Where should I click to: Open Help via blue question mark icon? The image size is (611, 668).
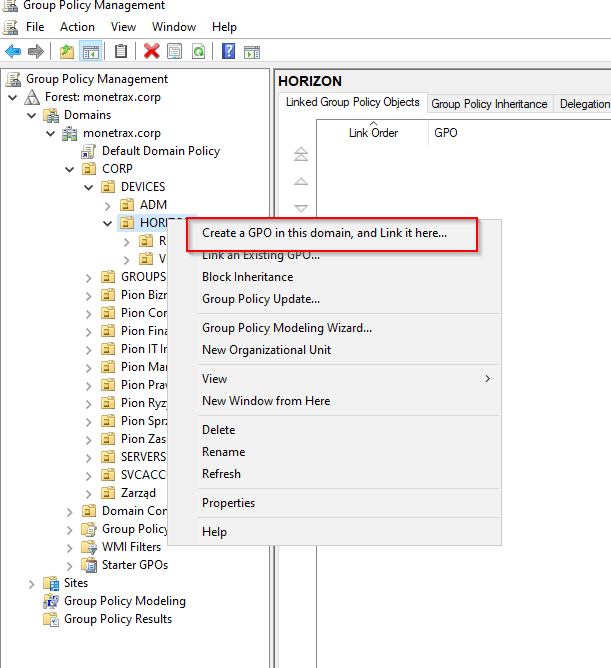(229, 51)
